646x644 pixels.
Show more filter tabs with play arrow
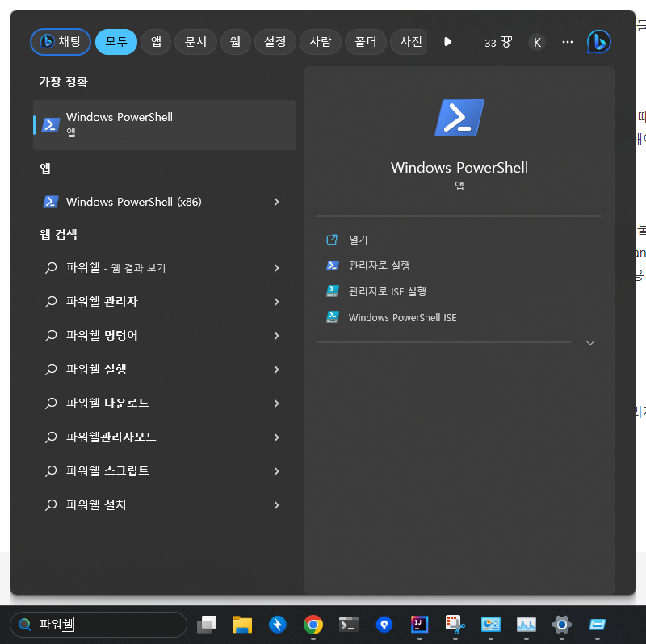click(448, 42)
